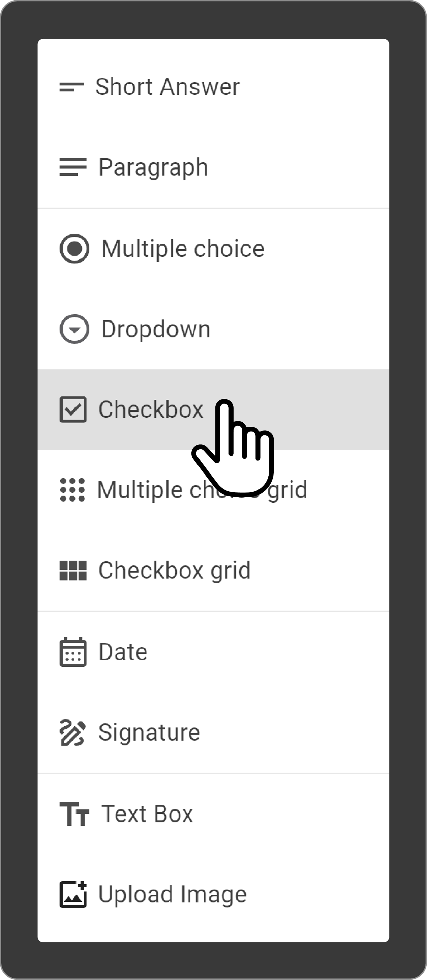Click the Signature pen icon
427x980 pixels.
[72, 733]
